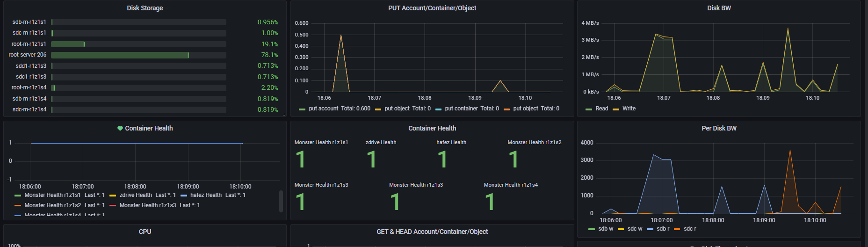Click the sdc-w legend color swatch
The height and width of the screenshot is (247, 868).
click(621, 229)
